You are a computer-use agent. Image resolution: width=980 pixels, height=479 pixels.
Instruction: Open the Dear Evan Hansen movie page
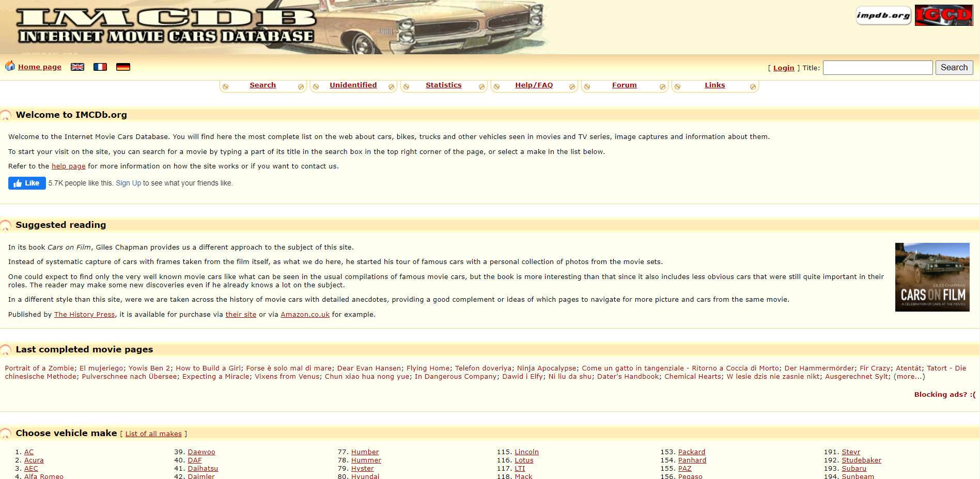pos(369,368)
